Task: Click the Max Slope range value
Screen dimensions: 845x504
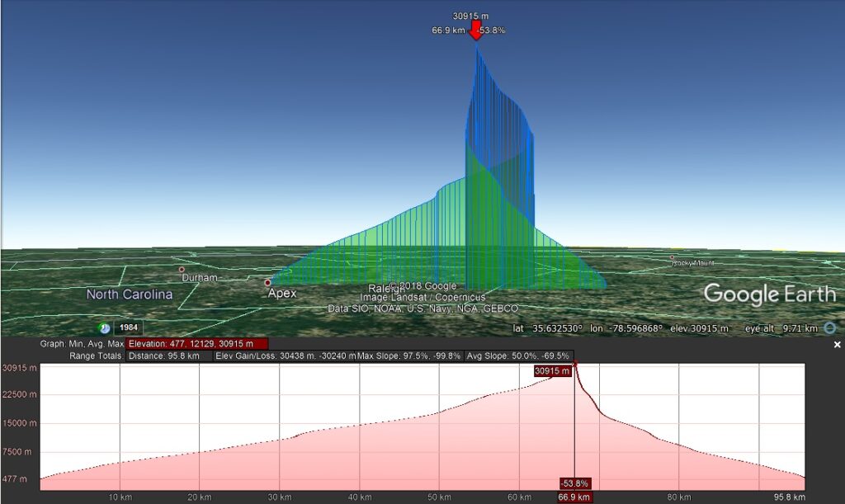Action: click(x=409, y=356)
